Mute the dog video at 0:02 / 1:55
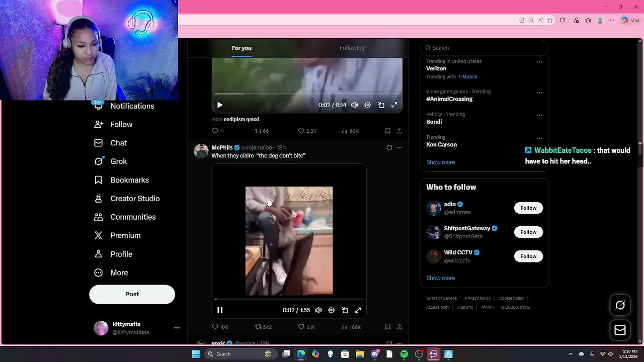Viewport: 644px width, 362px height. click(x=318, y=310)
